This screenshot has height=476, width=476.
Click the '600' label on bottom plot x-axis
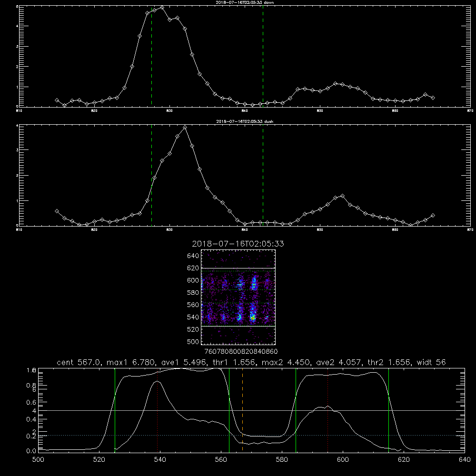343,459
